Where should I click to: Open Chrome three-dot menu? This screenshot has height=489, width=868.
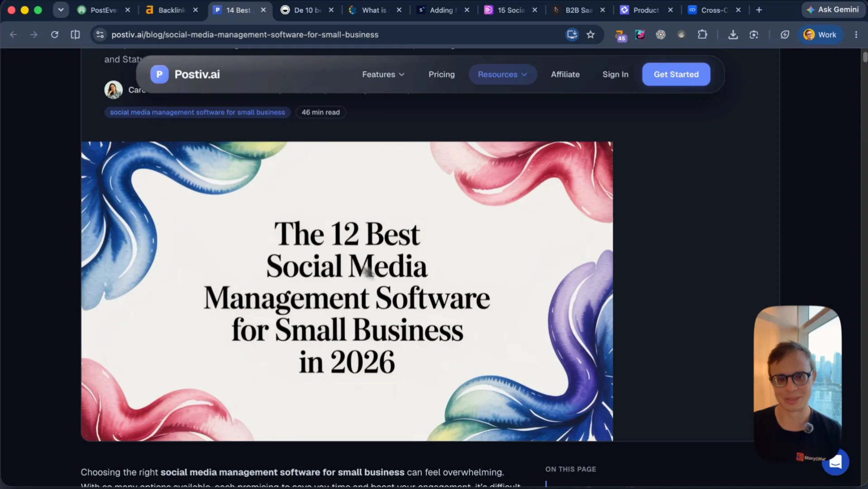pyautogui.click(x=856, y=34)
